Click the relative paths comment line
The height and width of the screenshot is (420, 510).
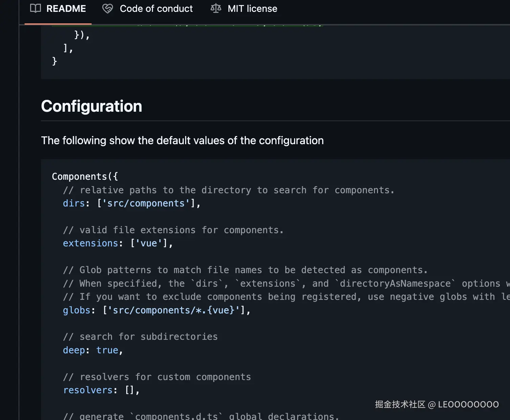(x=228, y=190)
